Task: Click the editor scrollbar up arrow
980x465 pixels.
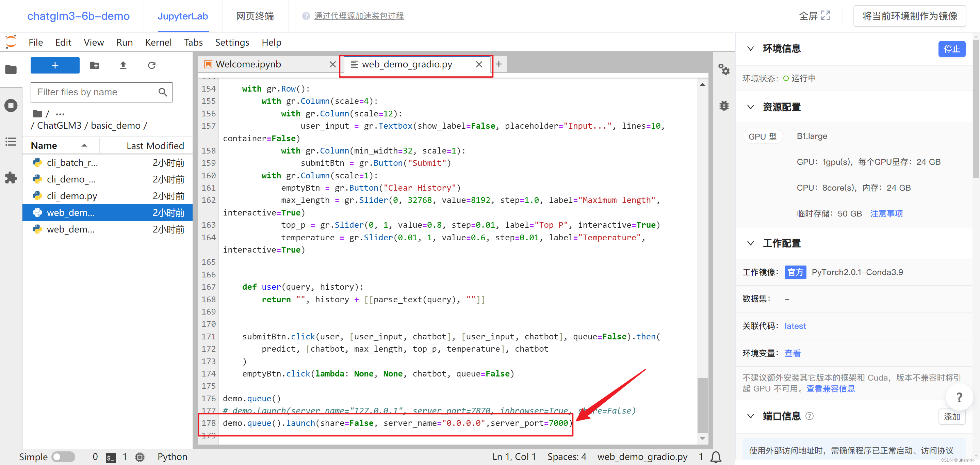Action: click(702, 84)
